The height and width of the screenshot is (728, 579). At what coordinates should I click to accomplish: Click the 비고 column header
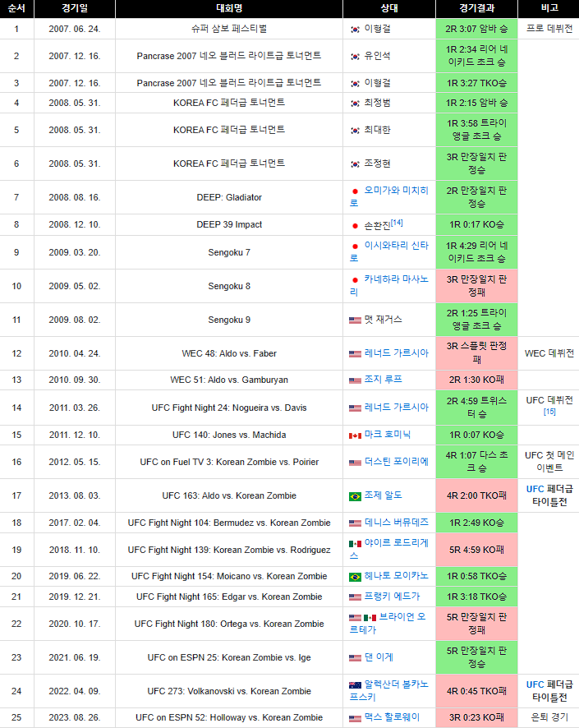pyautogui.click(x=549, y=8)
